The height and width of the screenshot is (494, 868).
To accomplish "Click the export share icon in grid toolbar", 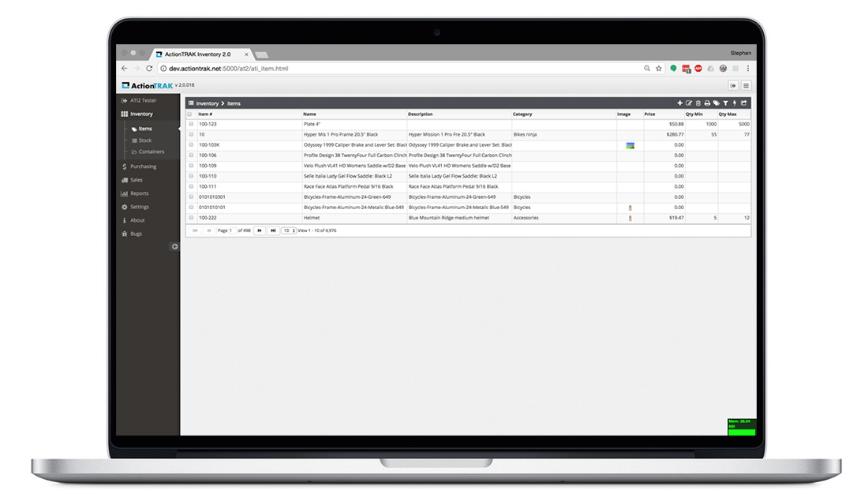I will pos(744,103).
